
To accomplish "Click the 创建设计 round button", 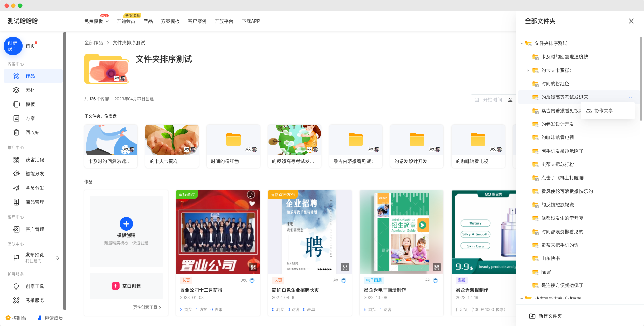I will click(13, 46).
